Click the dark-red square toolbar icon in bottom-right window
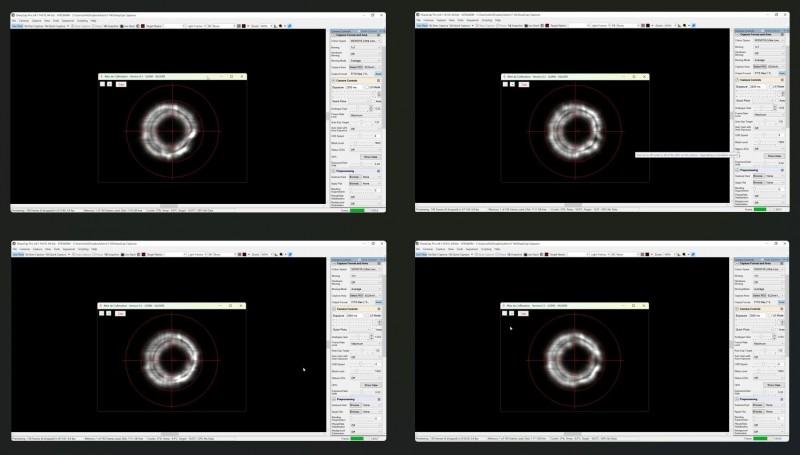800x455 pixels. [546, 254]
